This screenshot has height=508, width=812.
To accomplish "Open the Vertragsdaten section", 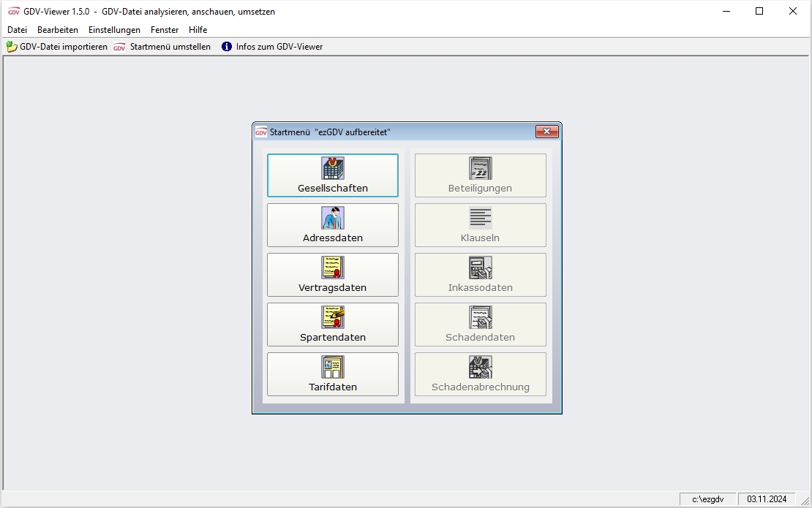I will point(332,275).
